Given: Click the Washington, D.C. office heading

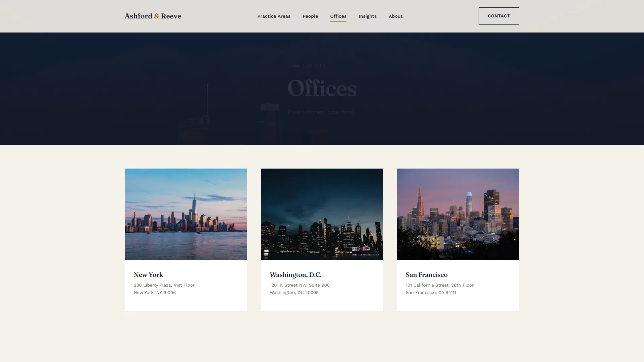Looking at the screenshot, I should click(x=296, y=275).
